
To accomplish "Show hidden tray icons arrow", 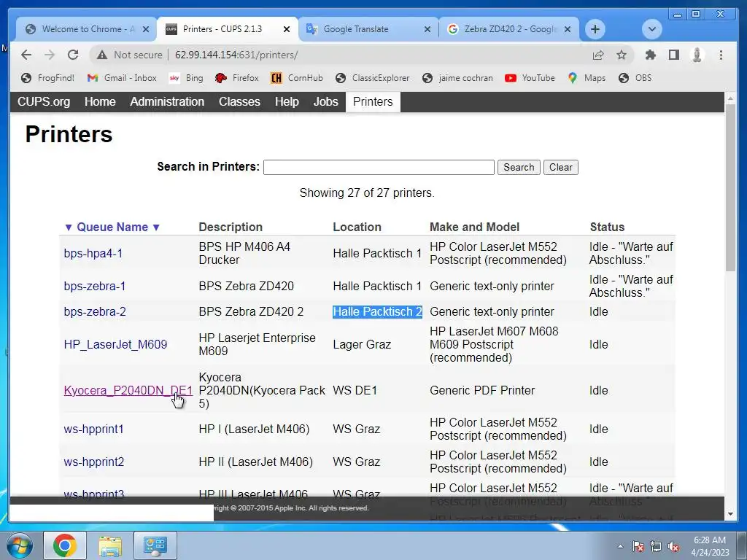I will [620, 546].
